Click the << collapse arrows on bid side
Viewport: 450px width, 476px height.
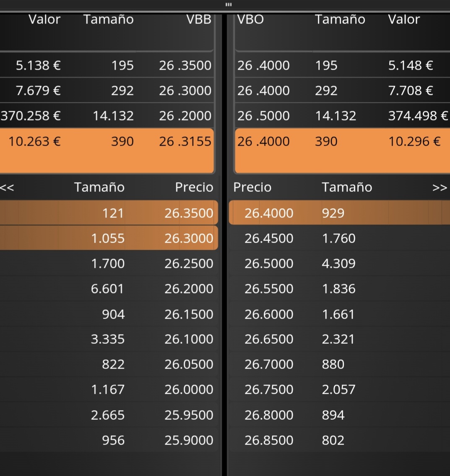(x=7, y=188)
